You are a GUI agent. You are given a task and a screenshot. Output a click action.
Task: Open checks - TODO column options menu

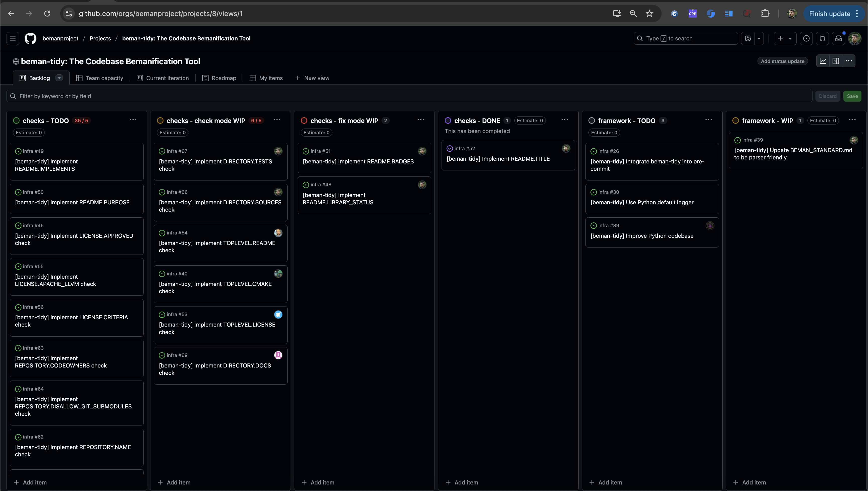click(x=133, y=120)
